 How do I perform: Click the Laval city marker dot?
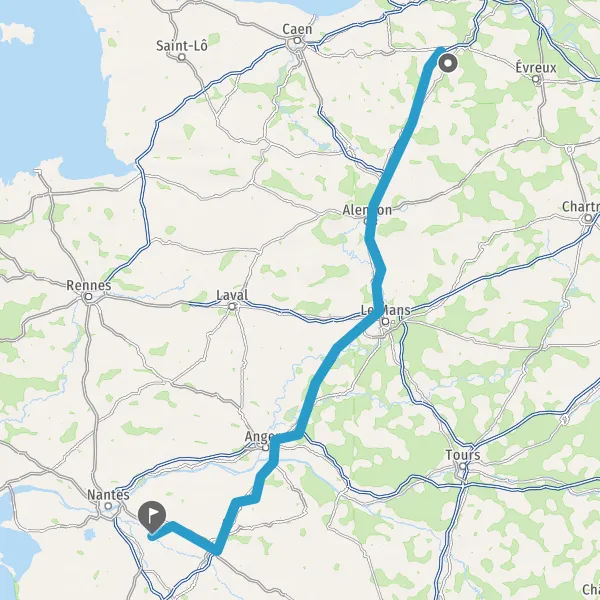point(232,307)
